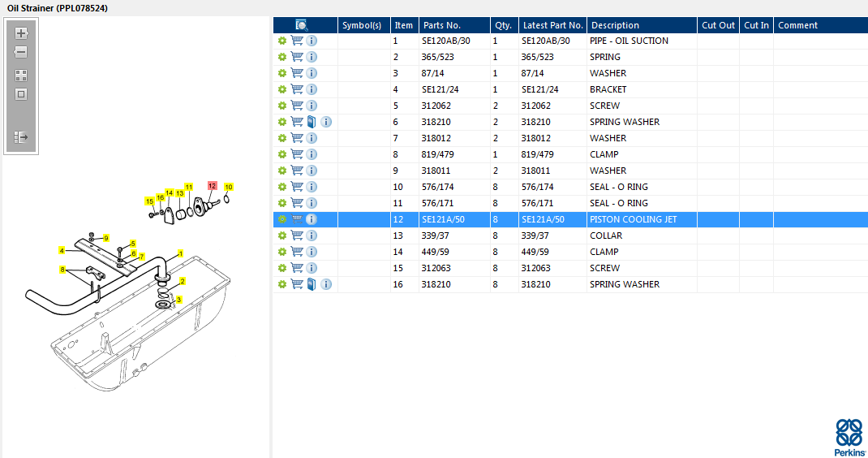Click the four-squares grid view icon
Viewport: 868px width, 458px height.
(21, 76)
